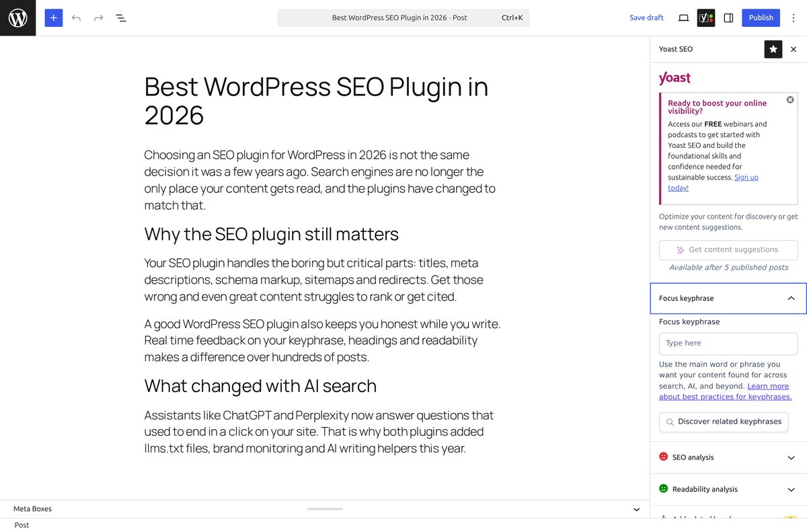This screenshot has width=807, height=532.
Task: Open the block inserter plus button
Action: click(54, 17)
